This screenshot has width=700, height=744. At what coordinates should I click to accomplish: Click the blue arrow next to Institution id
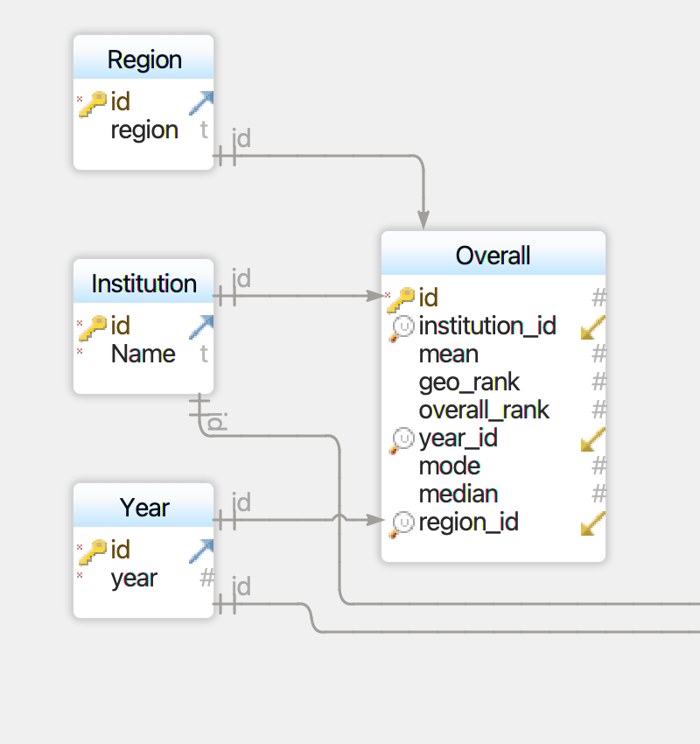tap(201, 326)
